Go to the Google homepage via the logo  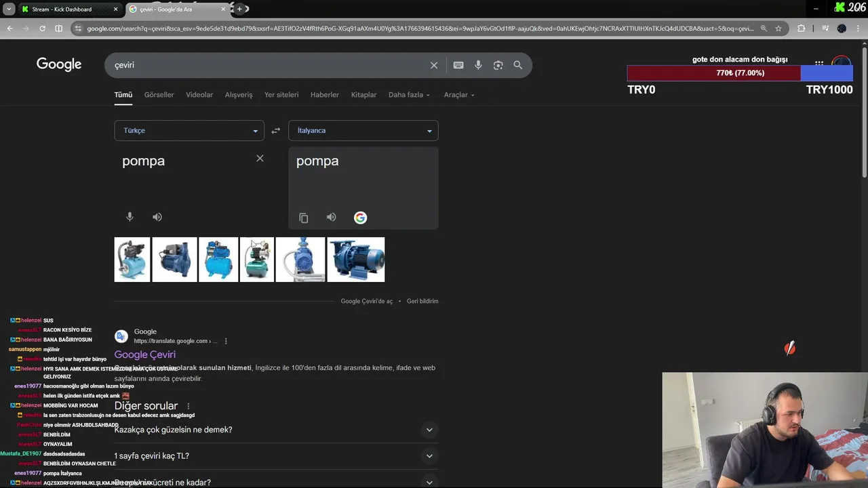click(x=59, y=64)
